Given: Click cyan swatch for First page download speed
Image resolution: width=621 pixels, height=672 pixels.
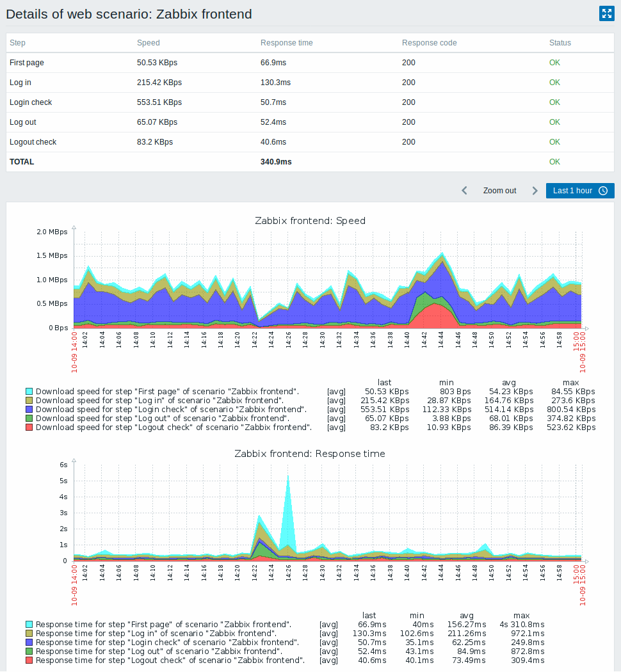Looking at the screenshot, I should [29, 391].
